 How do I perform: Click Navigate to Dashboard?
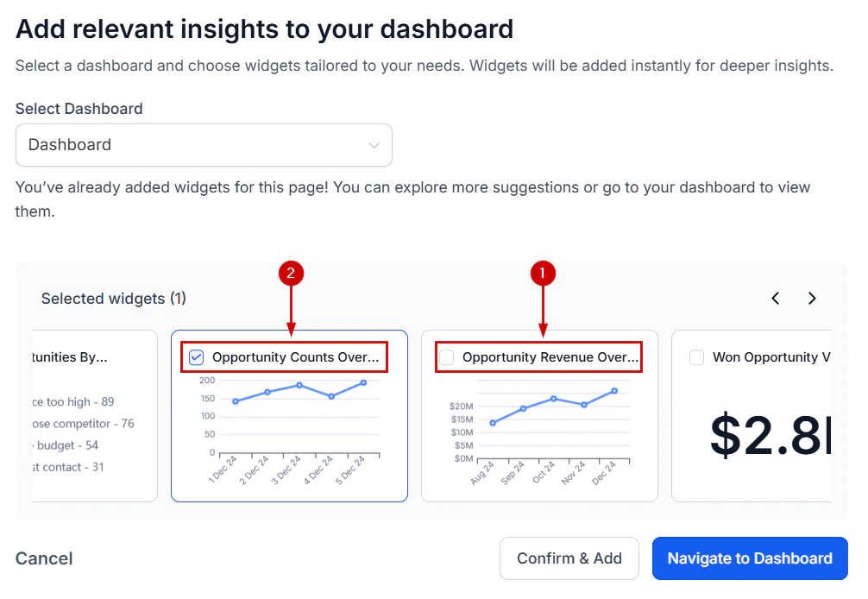[x=749, y=558]
